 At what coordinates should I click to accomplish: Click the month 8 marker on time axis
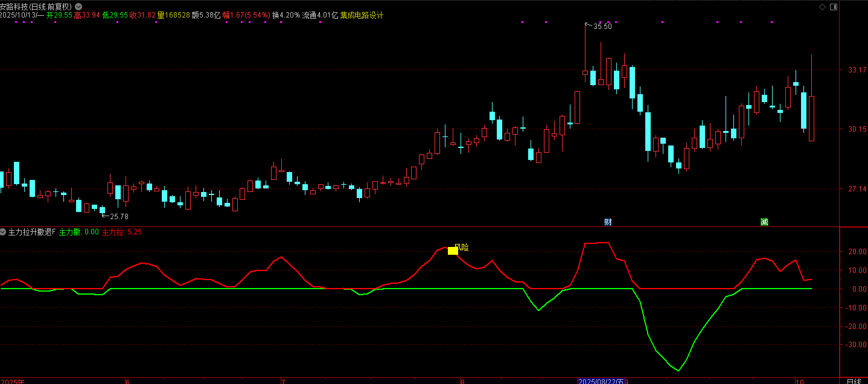[x=462, y=381]
